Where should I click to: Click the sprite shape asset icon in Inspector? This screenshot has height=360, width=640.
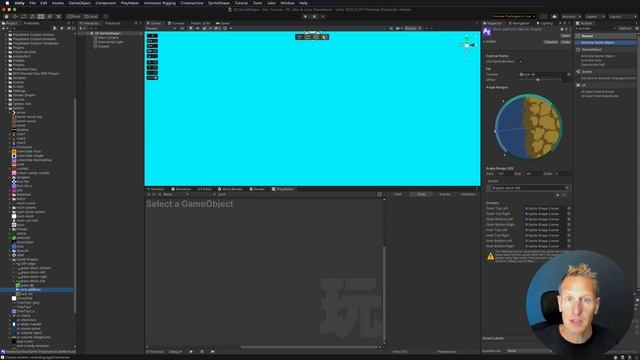tap(487, 32)
